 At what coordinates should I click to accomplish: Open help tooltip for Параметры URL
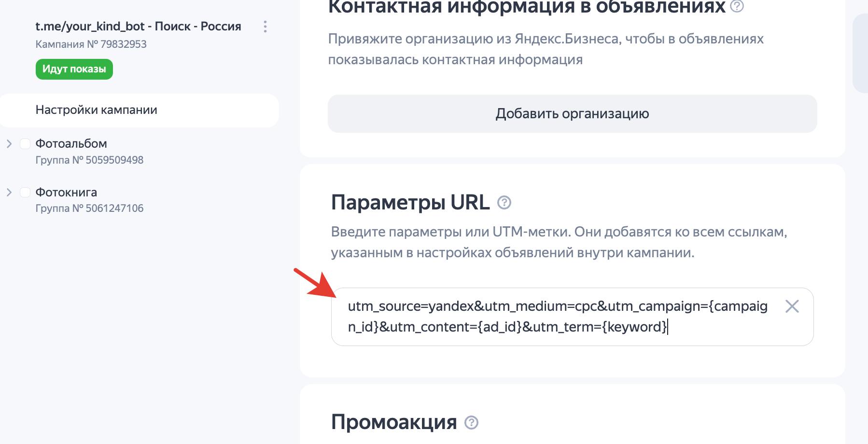(504, 203)
